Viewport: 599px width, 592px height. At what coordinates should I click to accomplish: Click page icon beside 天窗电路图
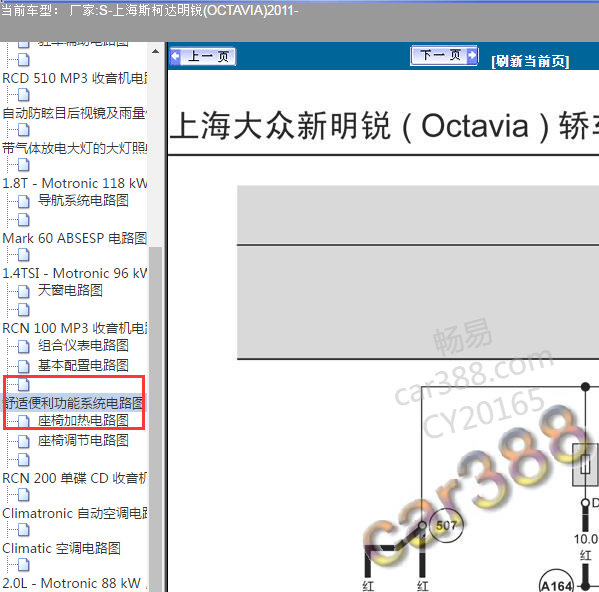tap(24, 291)
